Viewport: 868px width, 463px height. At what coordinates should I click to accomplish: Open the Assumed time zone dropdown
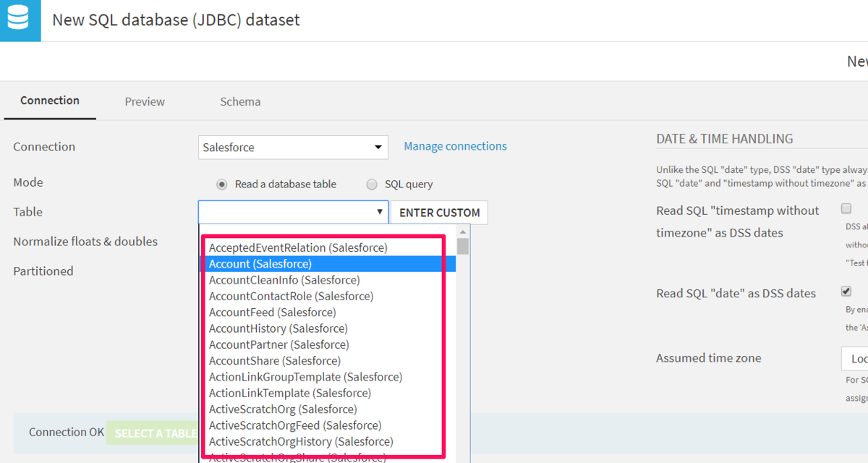tap(854, 359)
